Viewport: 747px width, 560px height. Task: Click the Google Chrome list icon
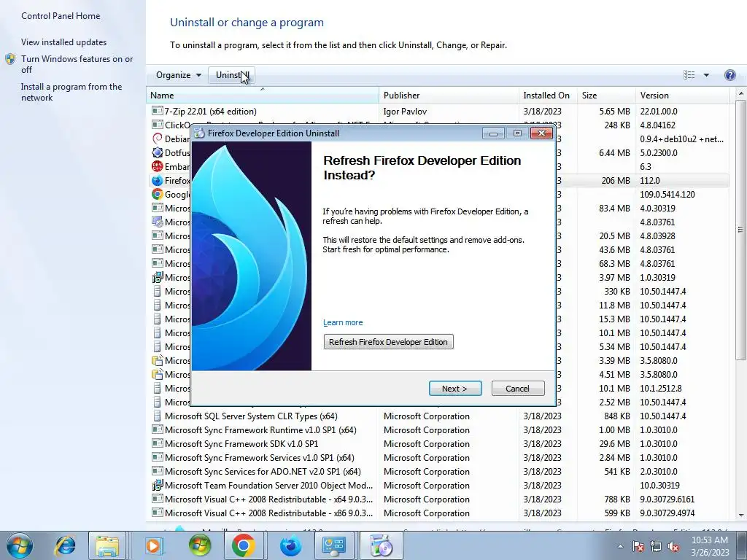pyautogui.click(x=158, y=194)
